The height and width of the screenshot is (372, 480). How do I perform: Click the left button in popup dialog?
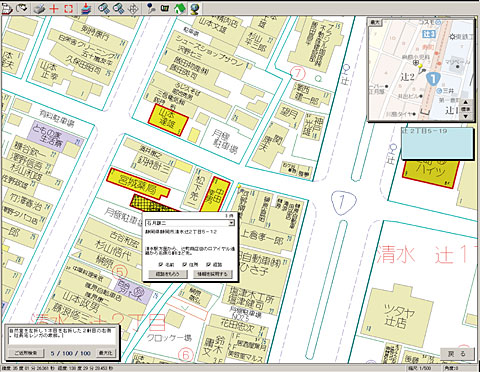click(x=168, y=274)
